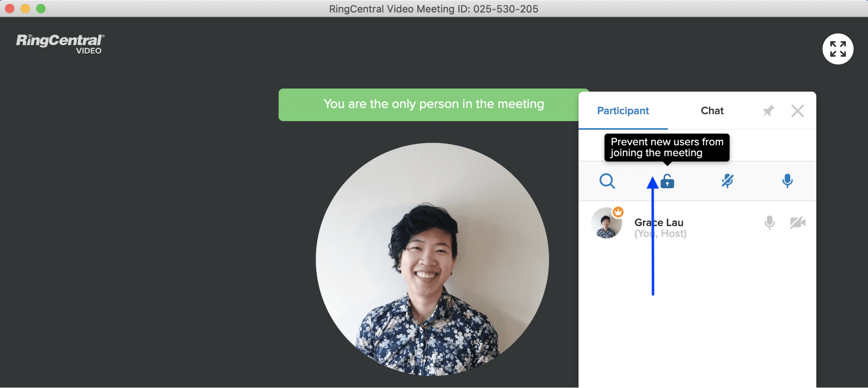The width and height of the screenshot is (868, 388).
Task: Toggle Grace Lau's crossed-out camera icon
Action: pos(797,223)
